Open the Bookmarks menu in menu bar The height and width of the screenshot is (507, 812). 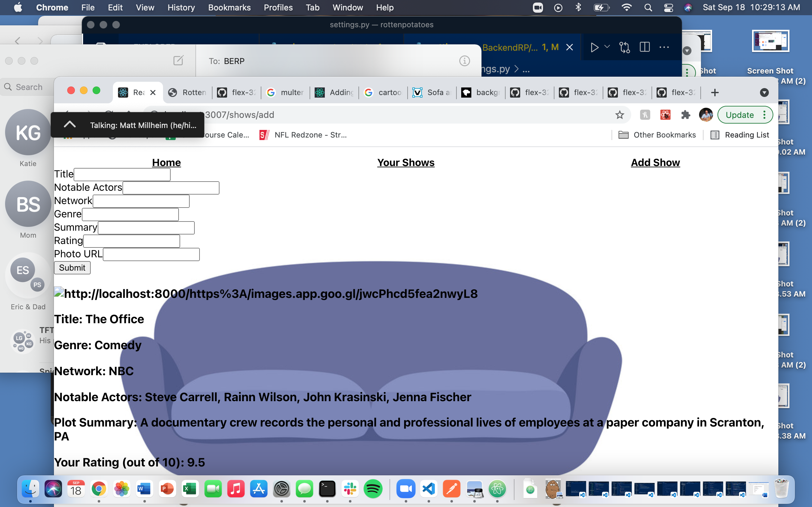[x=229, y=7]
